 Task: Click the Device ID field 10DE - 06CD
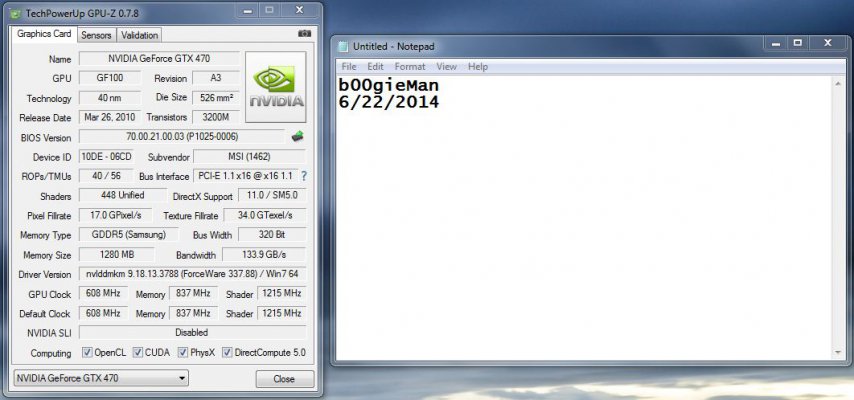(106, 156)
